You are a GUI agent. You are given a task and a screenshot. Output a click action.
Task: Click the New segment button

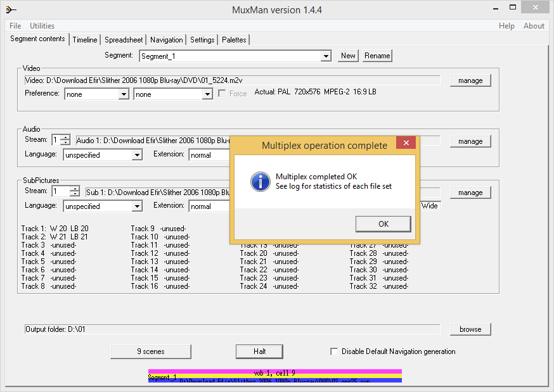348,56
